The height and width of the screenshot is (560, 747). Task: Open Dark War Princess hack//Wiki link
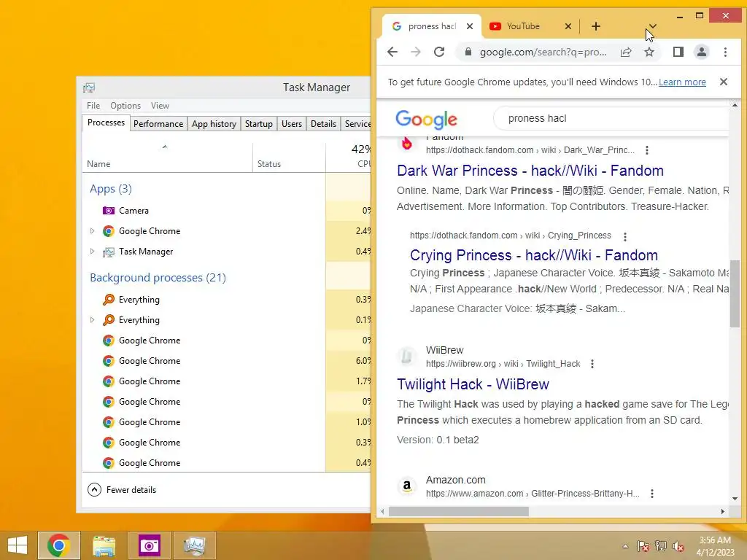[x=530, y=171]
